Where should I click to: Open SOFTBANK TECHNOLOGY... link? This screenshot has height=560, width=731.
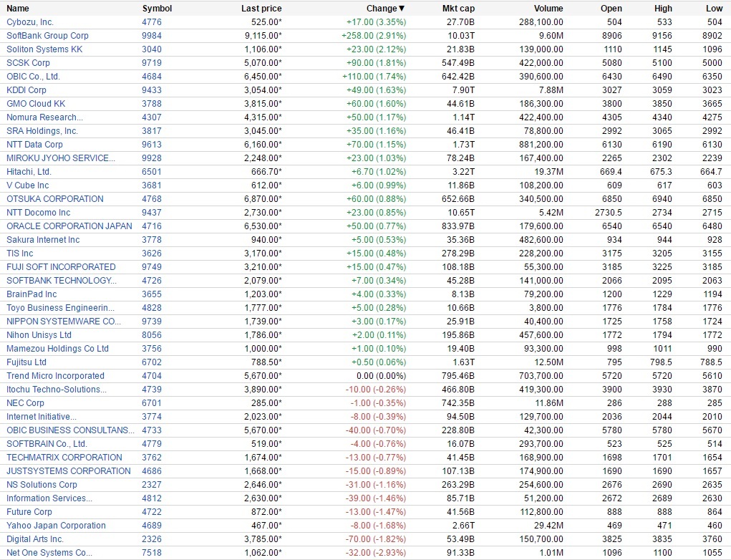(62, 281)
